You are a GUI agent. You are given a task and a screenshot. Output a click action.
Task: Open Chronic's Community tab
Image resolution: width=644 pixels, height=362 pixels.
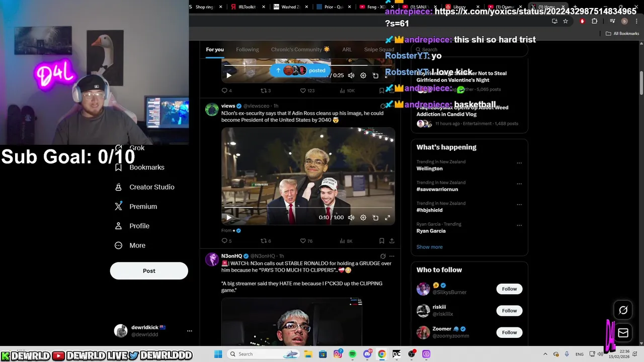tap(300, 49)
